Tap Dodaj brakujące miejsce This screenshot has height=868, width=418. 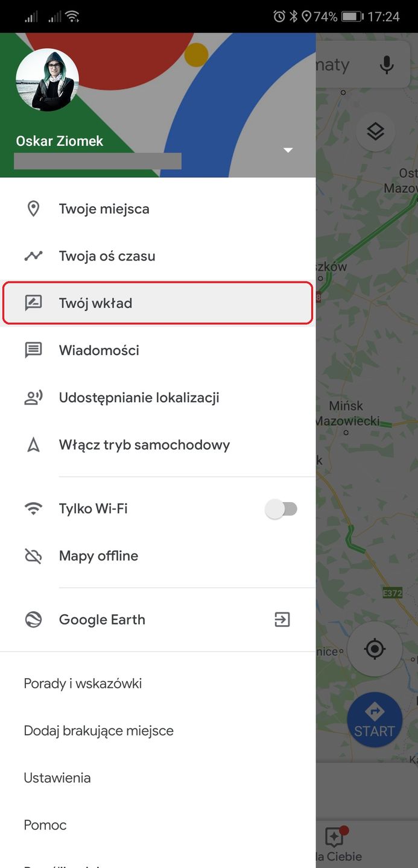(x=98, y=731)
